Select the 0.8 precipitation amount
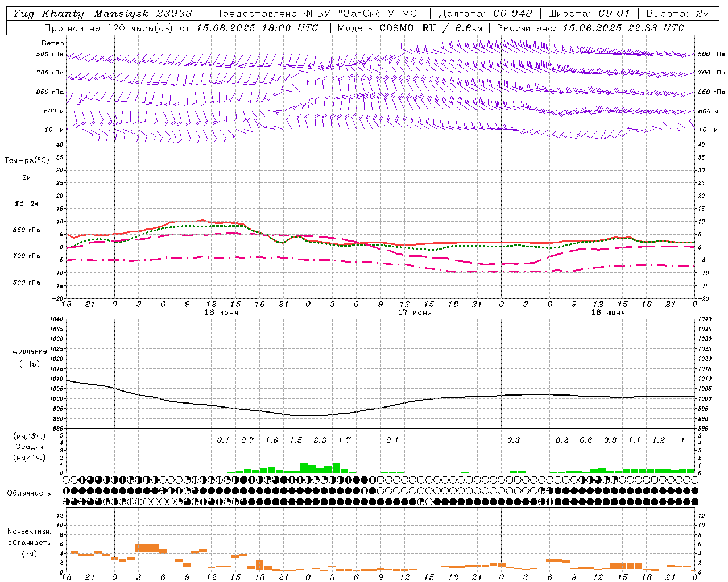728x582 pixels. [610, 440]
